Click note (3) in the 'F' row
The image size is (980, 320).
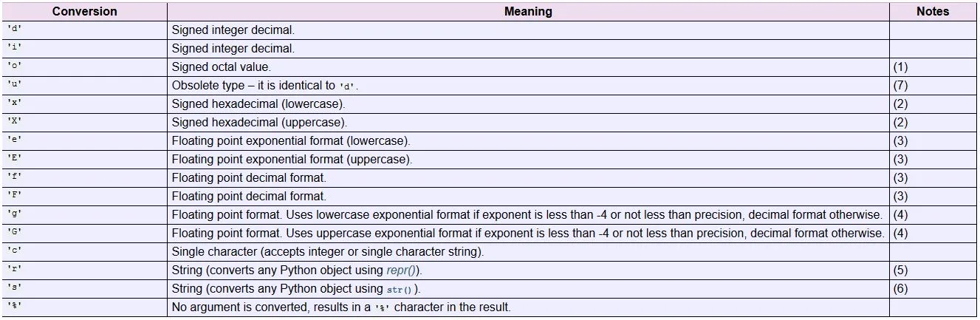point(900,197)
